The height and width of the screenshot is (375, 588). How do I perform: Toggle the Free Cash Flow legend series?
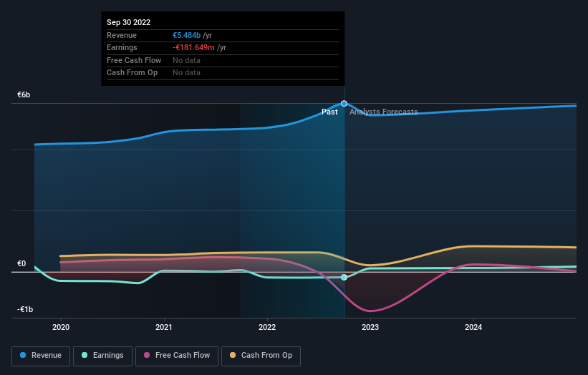(x=177, y=356)
